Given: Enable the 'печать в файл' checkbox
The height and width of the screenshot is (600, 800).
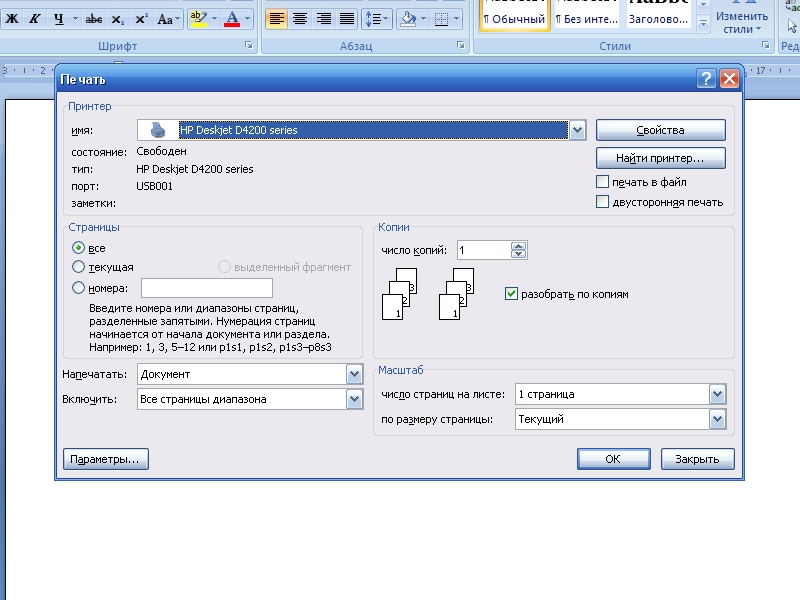Looking at the screenshot, I should (602, 182).
